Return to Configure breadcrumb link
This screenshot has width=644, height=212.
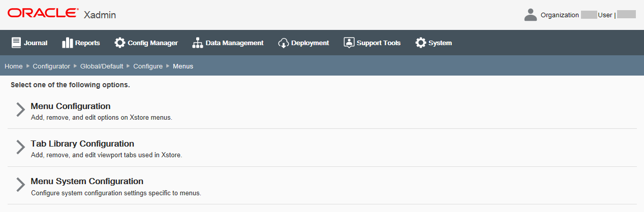pyautogui.click(x=148, y=66)
